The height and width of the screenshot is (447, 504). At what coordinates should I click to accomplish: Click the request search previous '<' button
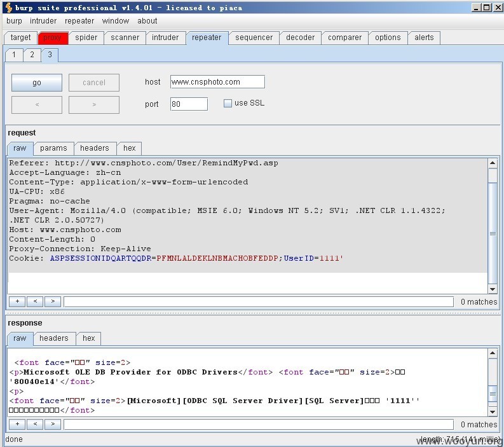[x=35, y=301]
